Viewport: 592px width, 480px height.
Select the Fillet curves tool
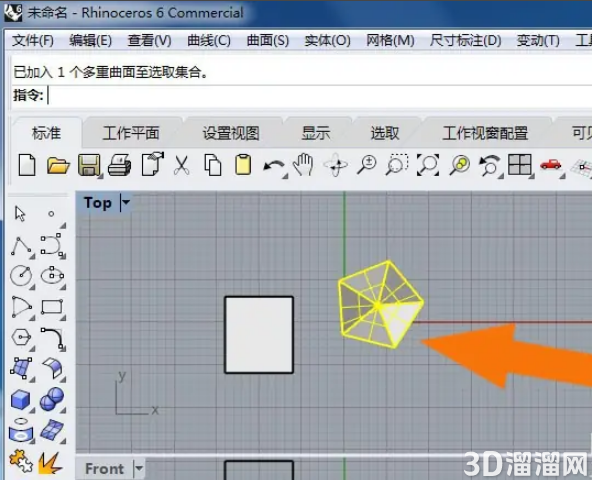52,338
